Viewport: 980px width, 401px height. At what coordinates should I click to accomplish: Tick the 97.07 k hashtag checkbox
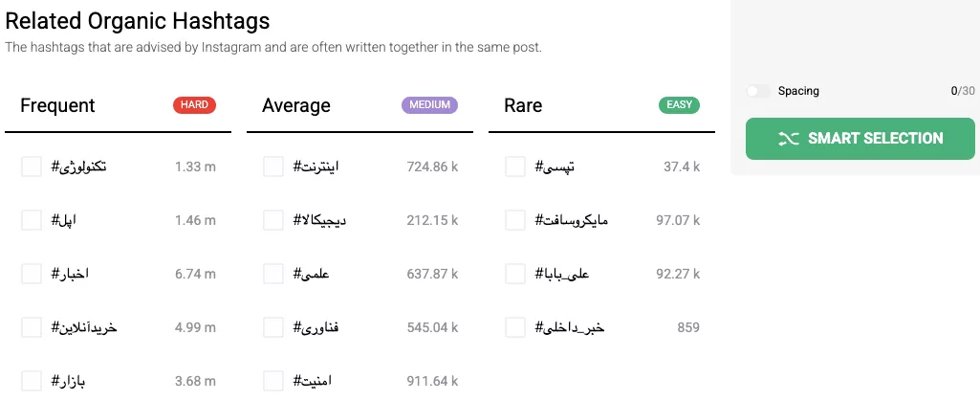515,220
